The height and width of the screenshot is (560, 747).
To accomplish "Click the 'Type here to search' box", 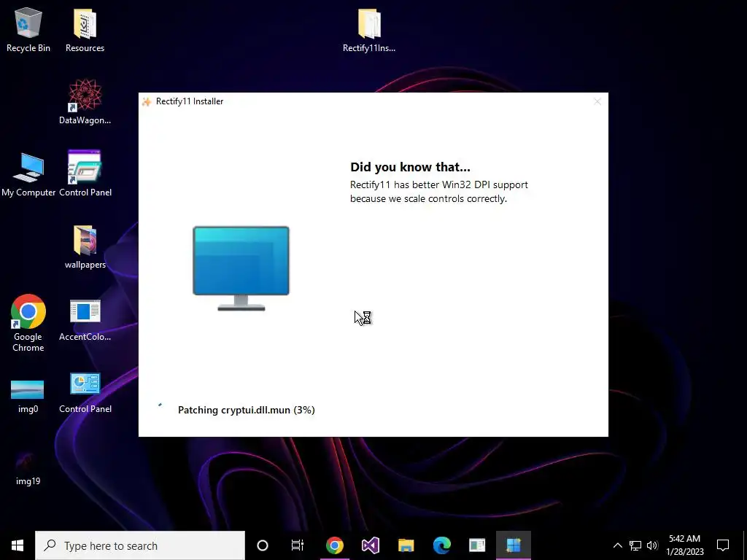I will pyautogui.click(x=140, y=545).
